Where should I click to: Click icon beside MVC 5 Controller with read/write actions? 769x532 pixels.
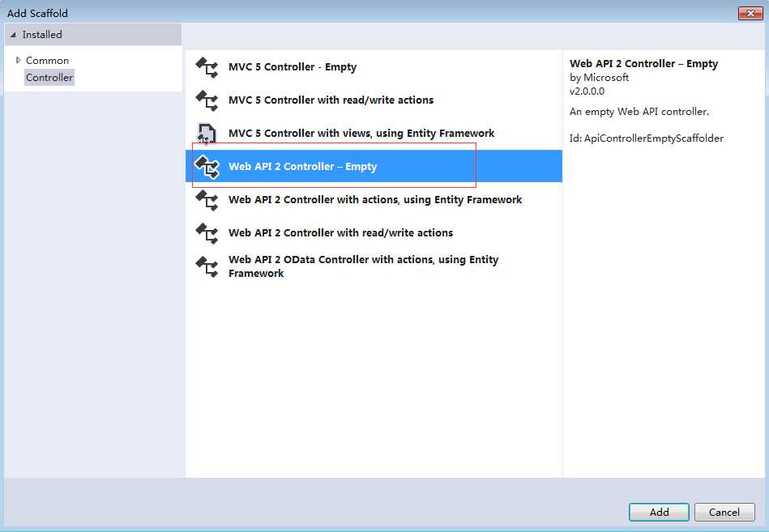207,101
